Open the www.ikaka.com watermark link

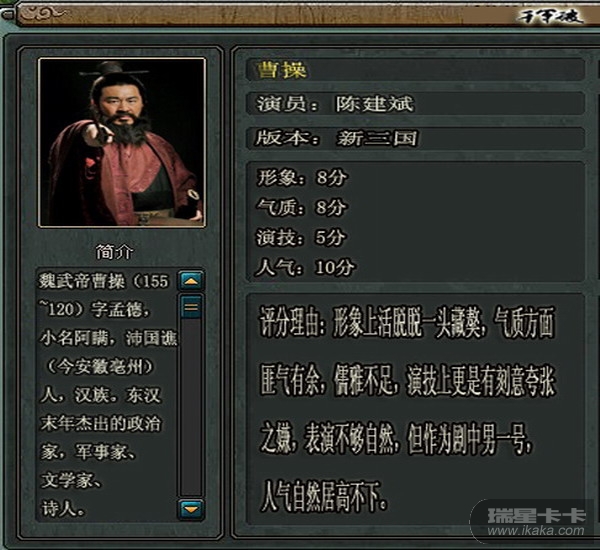coord(536,531)
